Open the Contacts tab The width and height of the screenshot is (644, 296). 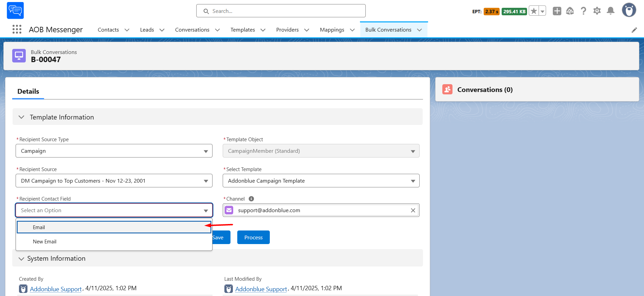[108, 30]
